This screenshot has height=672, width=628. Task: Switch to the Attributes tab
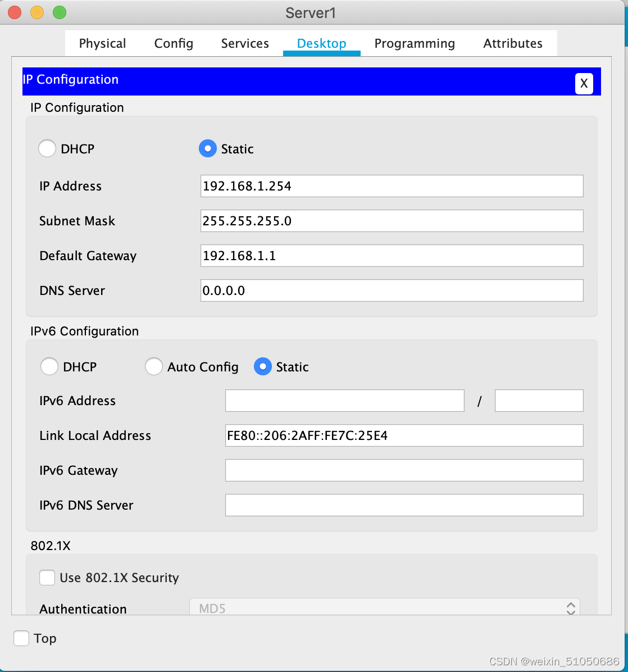point(512,43)
